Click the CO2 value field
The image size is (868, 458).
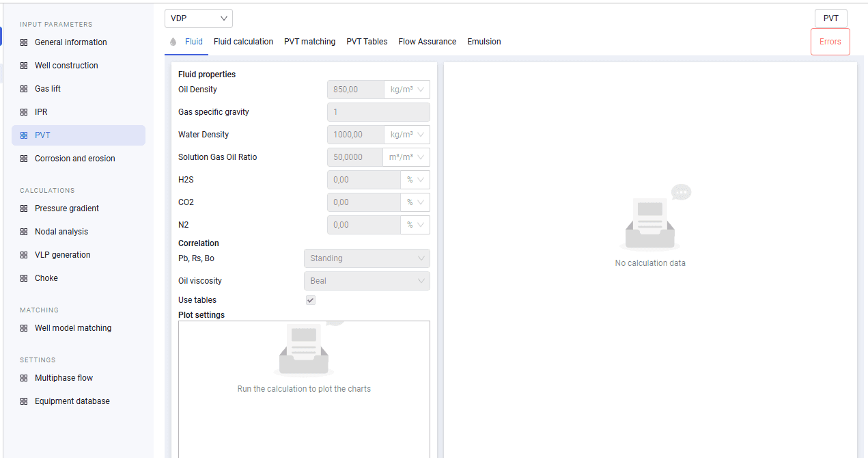[364, 202]
